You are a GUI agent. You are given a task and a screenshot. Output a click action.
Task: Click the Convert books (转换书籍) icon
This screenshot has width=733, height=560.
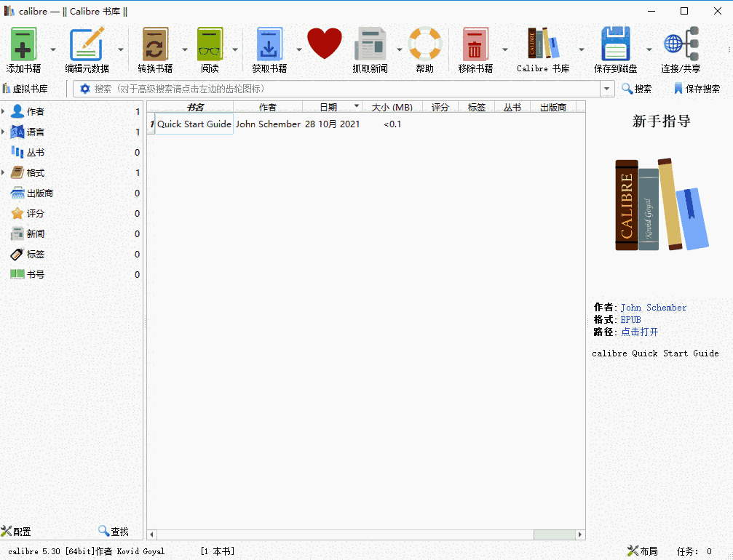click(x=155, y=45)
